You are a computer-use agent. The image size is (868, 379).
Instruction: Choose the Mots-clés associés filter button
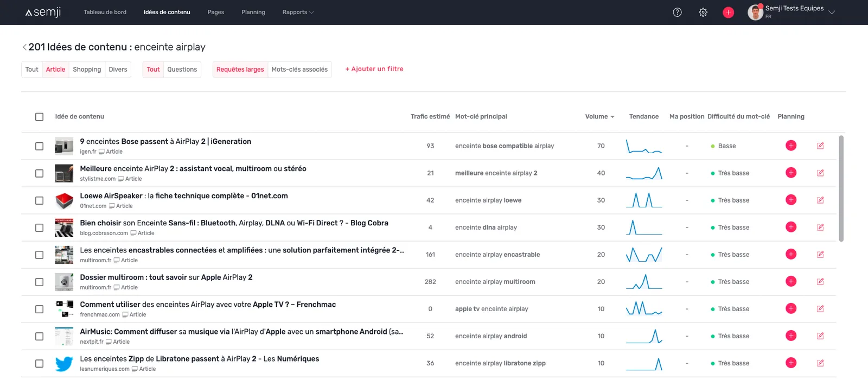299,70
